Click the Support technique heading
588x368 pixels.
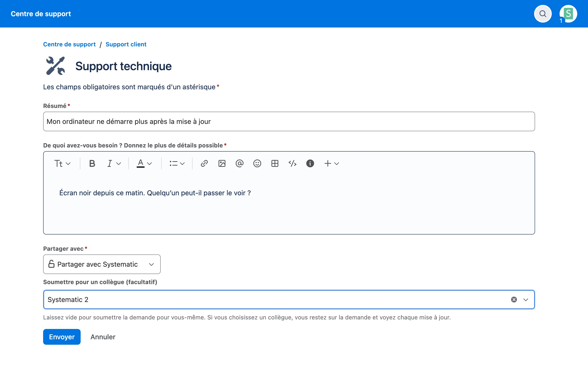[x=123, y=66]
